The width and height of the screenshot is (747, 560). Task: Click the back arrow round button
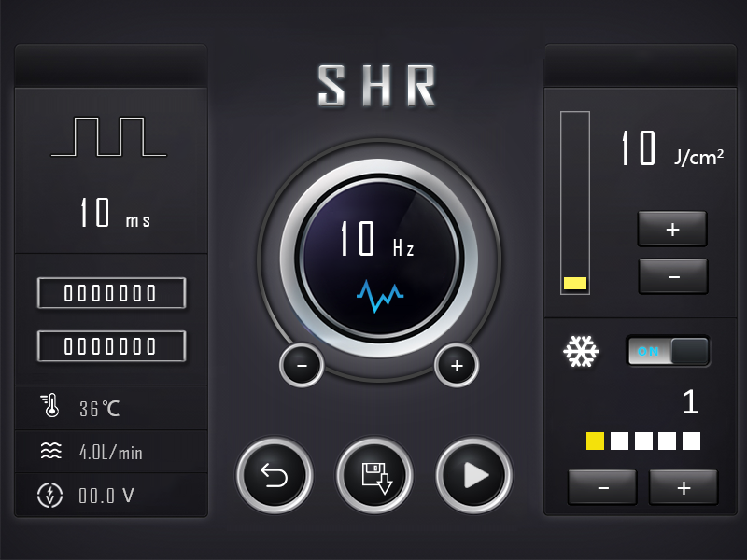[275, 475]
